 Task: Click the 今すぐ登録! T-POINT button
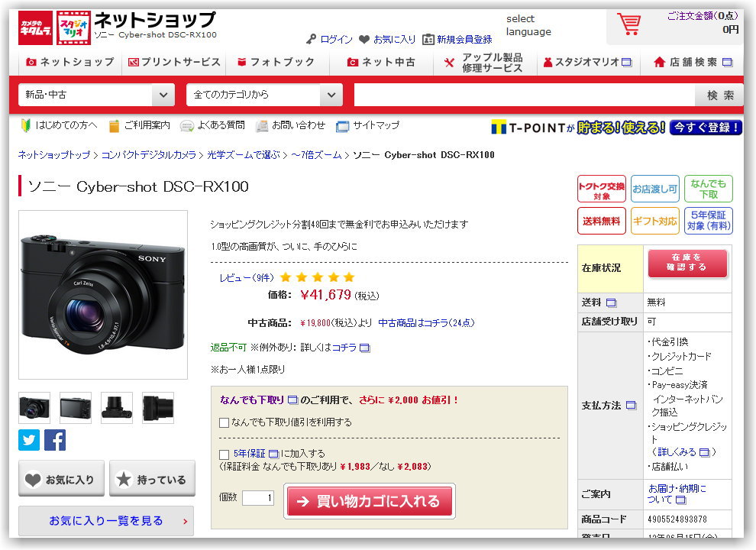(706, 128)
